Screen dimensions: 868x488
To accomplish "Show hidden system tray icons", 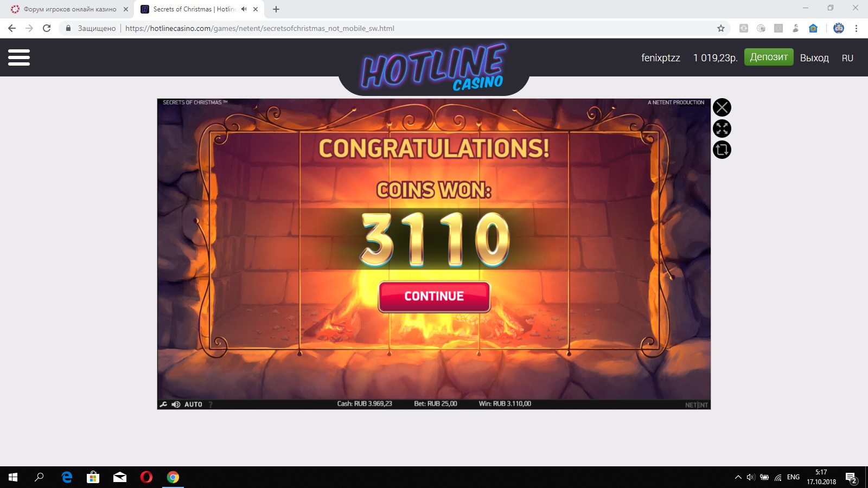I will click(x=738, y=477).
